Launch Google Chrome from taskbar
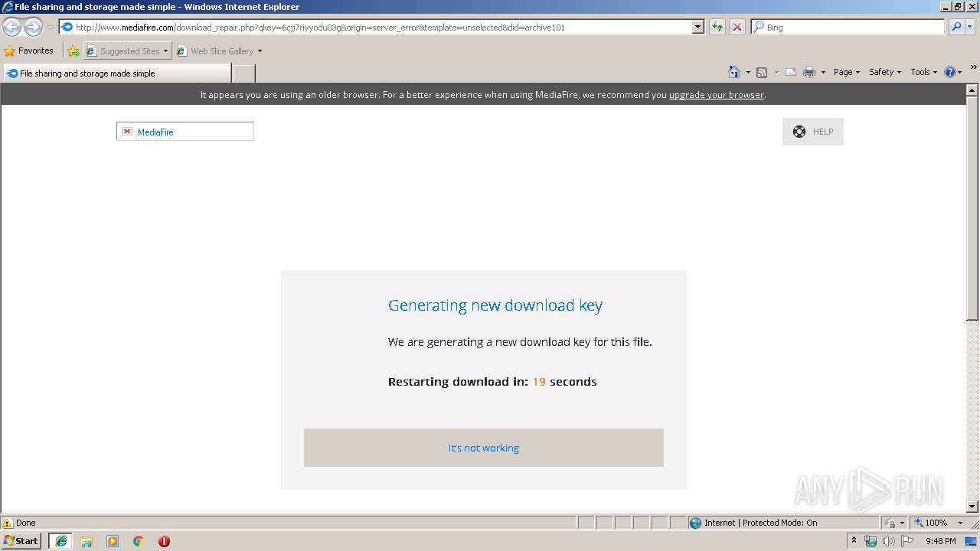Screen dimensions: 980x551 pos(139,541)
